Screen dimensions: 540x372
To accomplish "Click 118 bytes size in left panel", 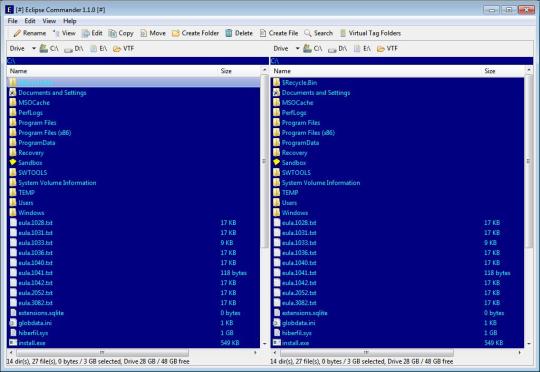I will pos(234,272).
